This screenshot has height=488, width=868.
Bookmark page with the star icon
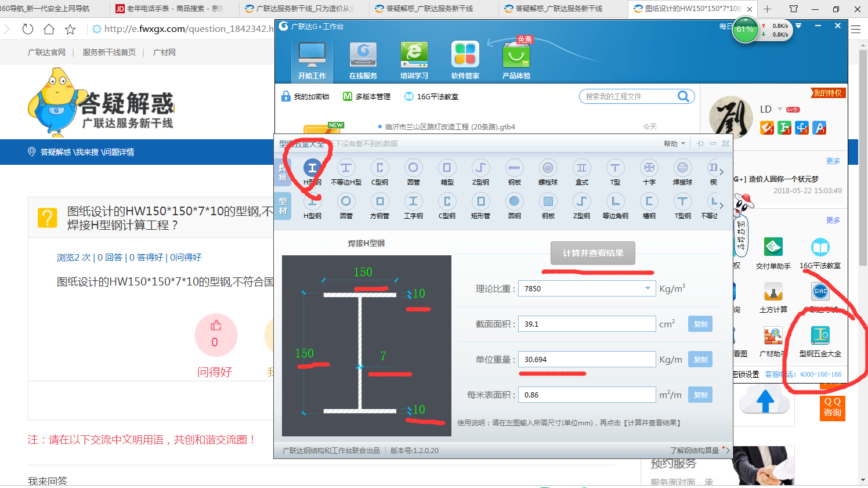70,29
